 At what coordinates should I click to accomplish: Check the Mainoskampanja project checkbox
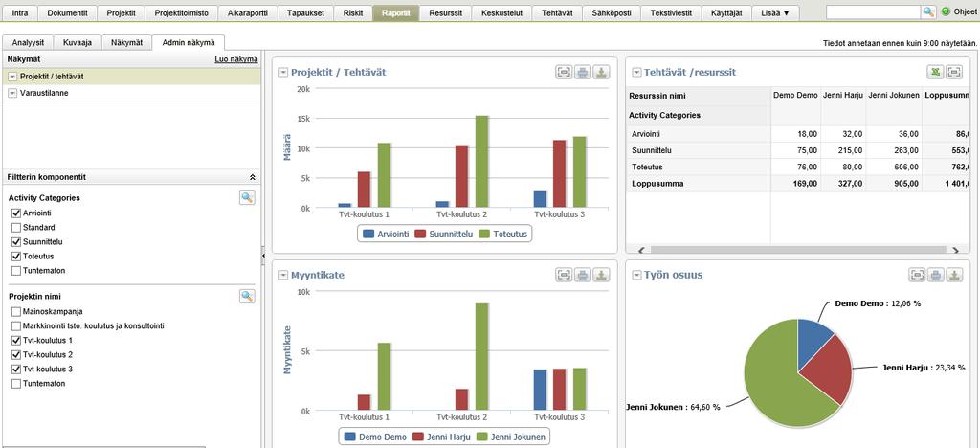click(x=16, y=311)
